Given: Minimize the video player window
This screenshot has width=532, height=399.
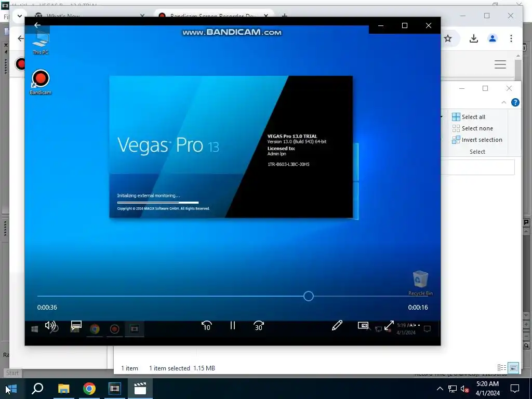Looking at the screenshot, I should (x=381, y=25).
